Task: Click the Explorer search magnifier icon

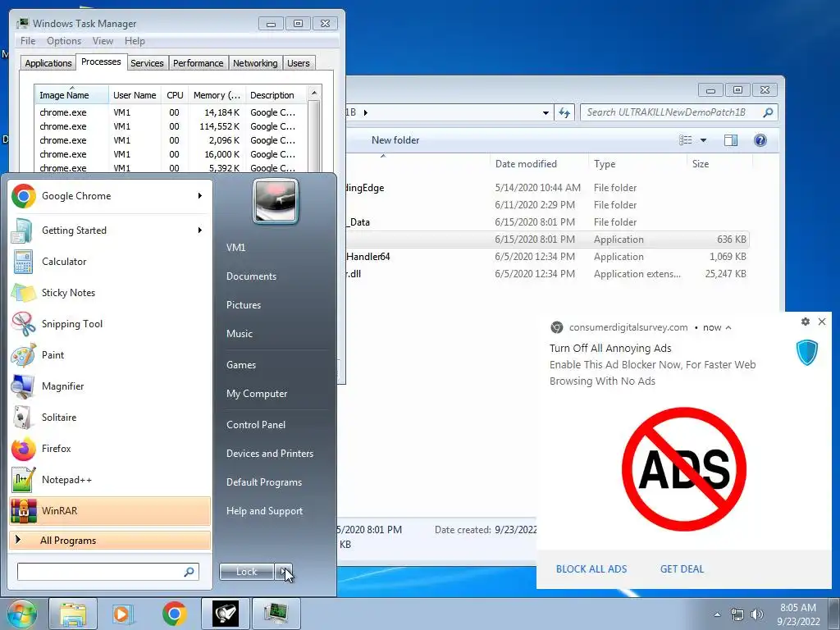Action: pos(768,112)
